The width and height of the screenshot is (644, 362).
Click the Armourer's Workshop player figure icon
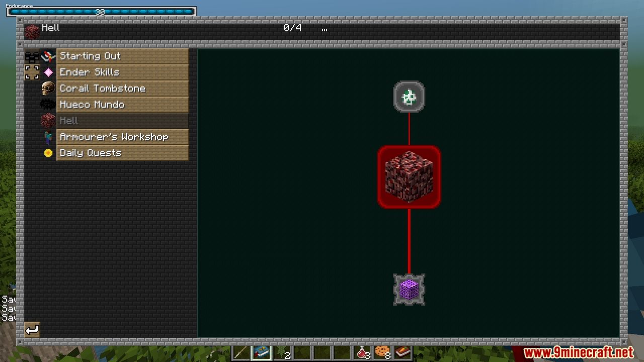(48, 137)
